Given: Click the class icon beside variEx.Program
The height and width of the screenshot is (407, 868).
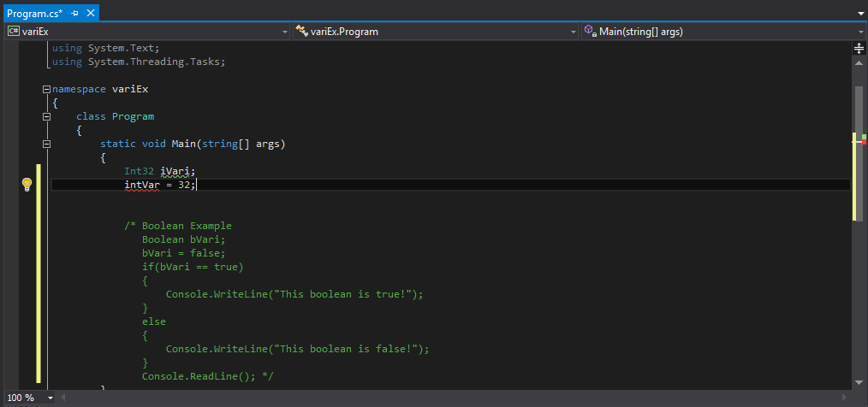Looking at the screenshot, I should tap(301, 32).
